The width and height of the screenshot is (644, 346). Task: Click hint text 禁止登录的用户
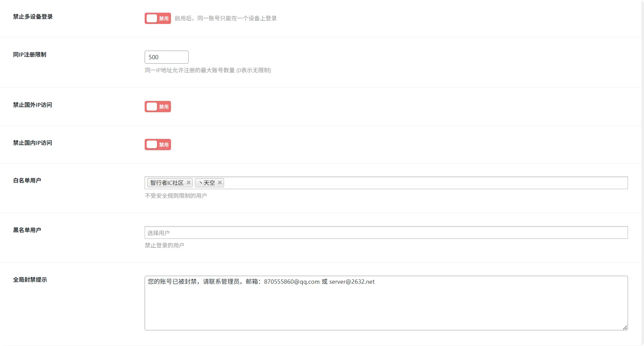pos(164,245)
